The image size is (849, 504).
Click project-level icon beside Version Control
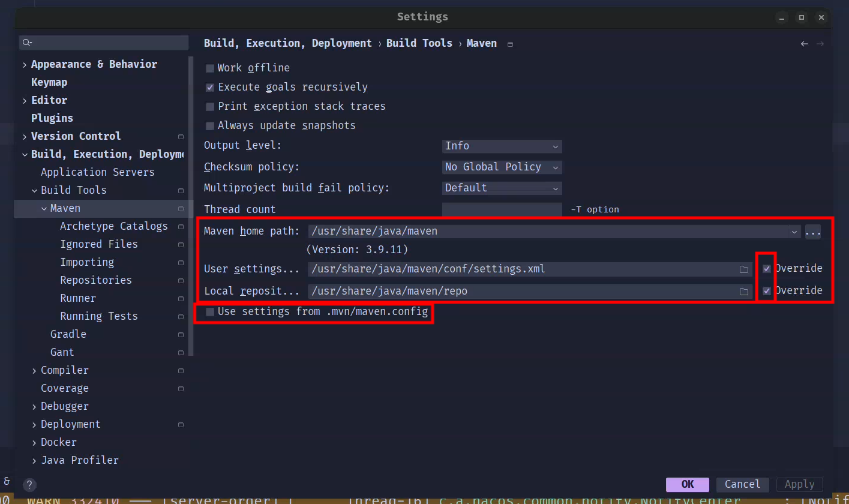pos(181,137)
